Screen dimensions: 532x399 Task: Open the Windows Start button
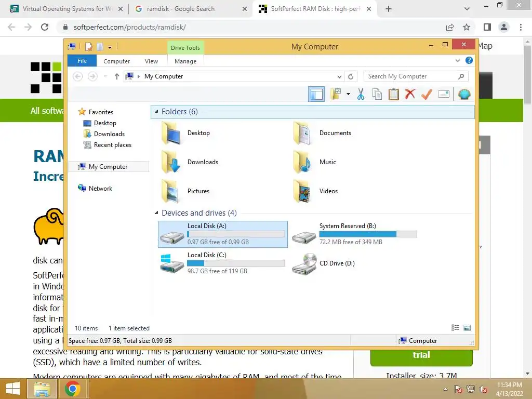13,389
